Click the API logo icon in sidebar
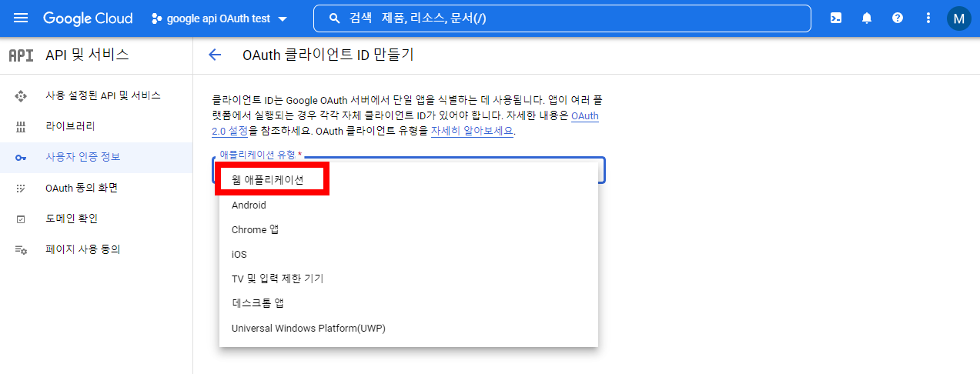980x374 pixels. (x=21, y=55)
